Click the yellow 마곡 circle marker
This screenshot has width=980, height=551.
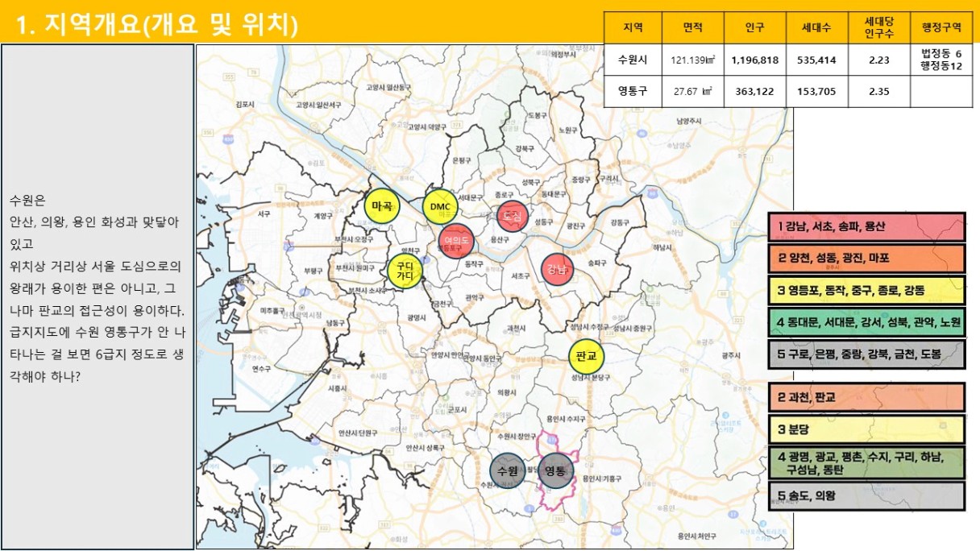click(x=382, y=206)
